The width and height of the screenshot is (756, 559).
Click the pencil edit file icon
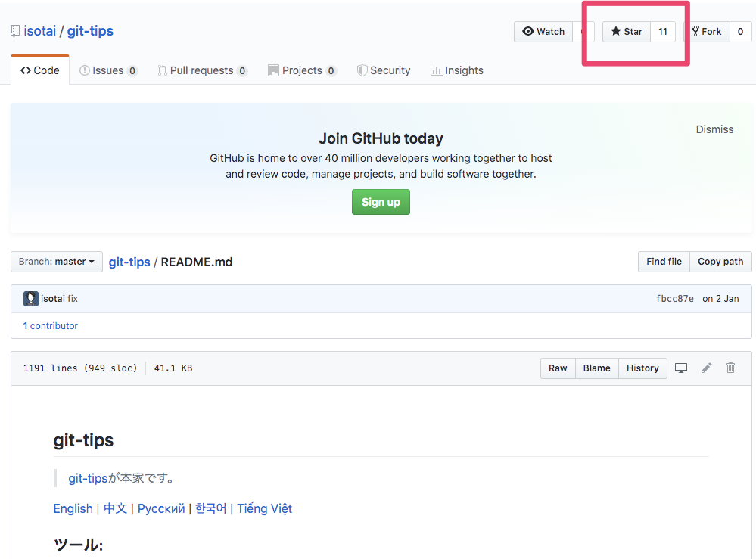point(706,368)
